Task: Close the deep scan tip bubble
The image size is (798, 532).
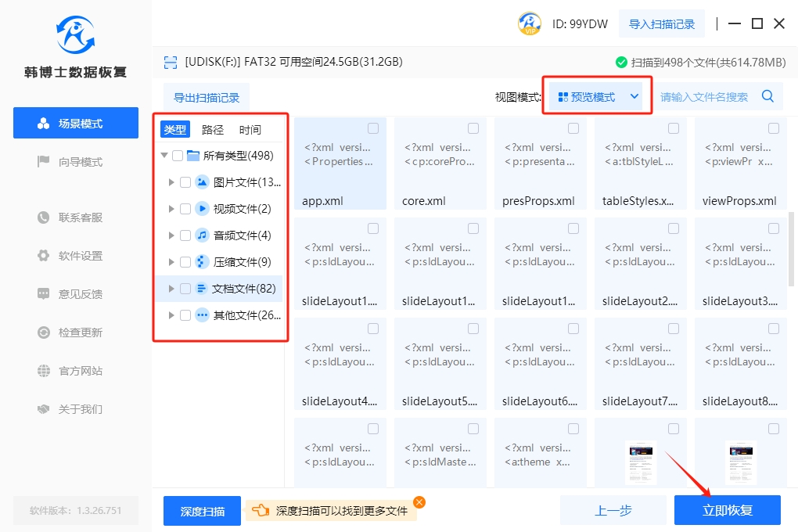Action: 419,502
